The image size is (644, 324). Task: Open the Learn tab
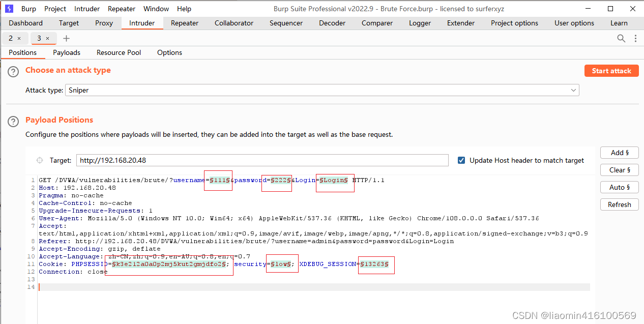pyautogui.click(x=619, y=23)
